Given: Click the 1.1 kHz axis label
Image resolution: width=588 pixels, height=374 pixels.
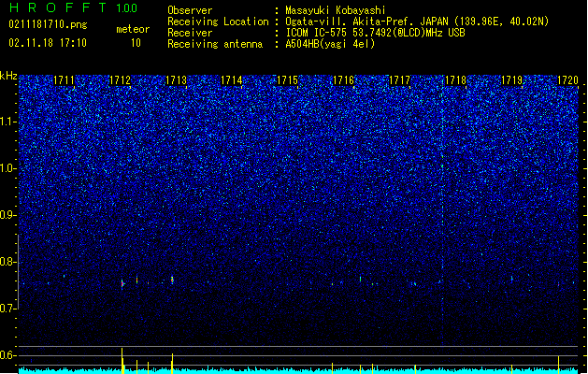Looking at the screenshot, I should tap(8, 122).
